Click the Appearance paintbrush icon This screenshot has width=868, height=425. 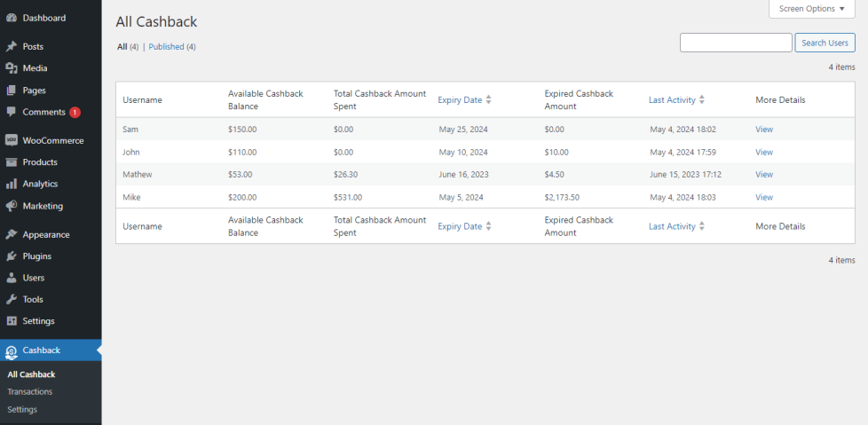12,235
